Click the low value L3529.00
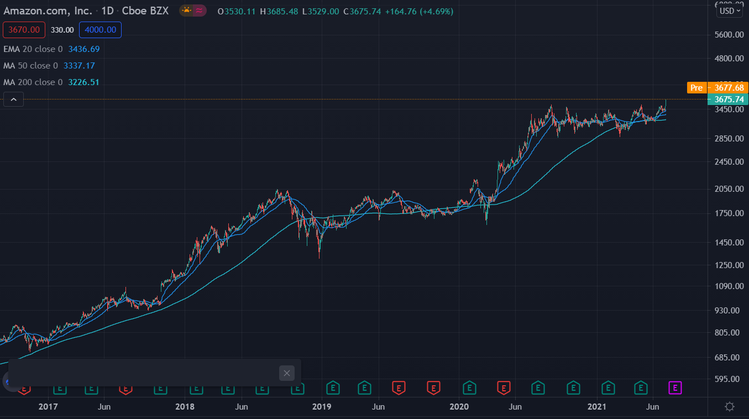Image resolution: width=749 pixels, height=419 pixels. click(321, 11)
